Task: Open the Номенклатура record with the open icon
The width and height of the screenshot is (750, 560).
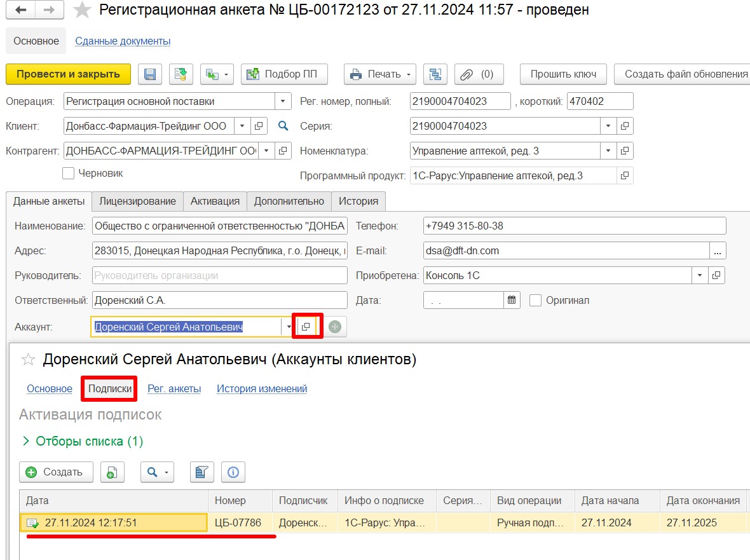Action: (625, 151)
